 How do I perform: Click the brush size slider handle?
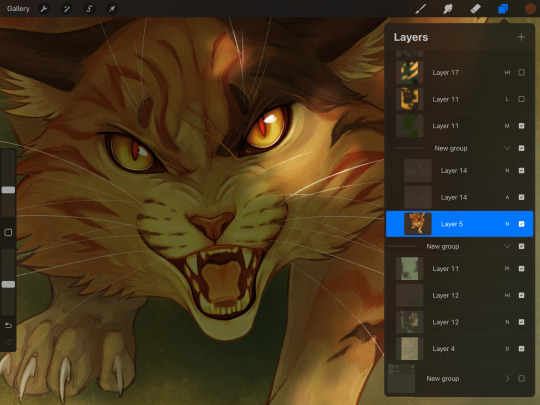[8, 190]
